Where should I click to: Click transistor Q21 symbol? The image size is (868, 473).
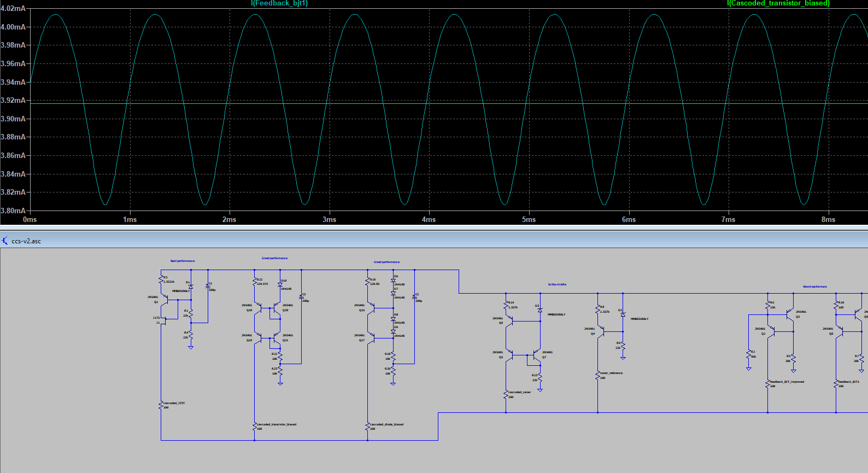pyautogui.click(x=277, y=339)
